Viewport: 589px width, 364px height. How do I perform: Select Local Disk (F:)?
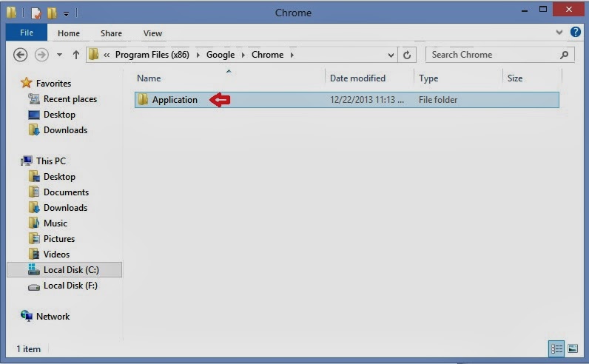(70, 286)
